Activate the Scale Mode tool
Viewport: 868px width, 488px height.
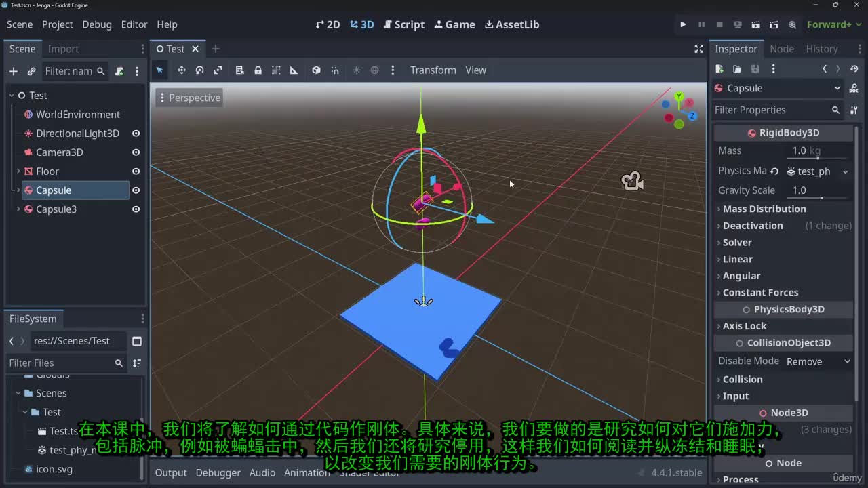[x=218, y=70]
